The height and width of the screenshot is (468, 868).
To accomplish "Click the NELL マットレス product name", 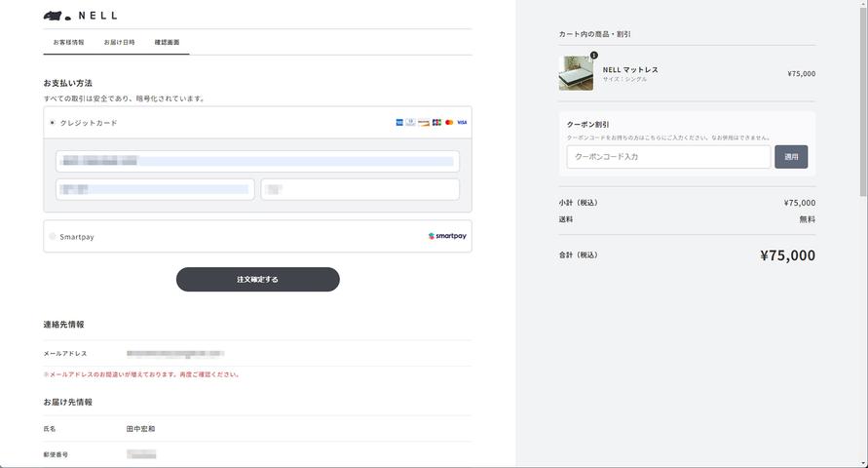I will click(x=630, y=70).
